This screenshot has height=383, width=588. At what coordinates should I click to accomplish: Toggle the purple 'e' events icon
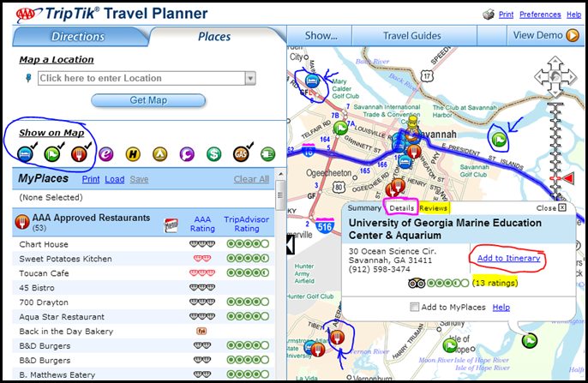106,154
